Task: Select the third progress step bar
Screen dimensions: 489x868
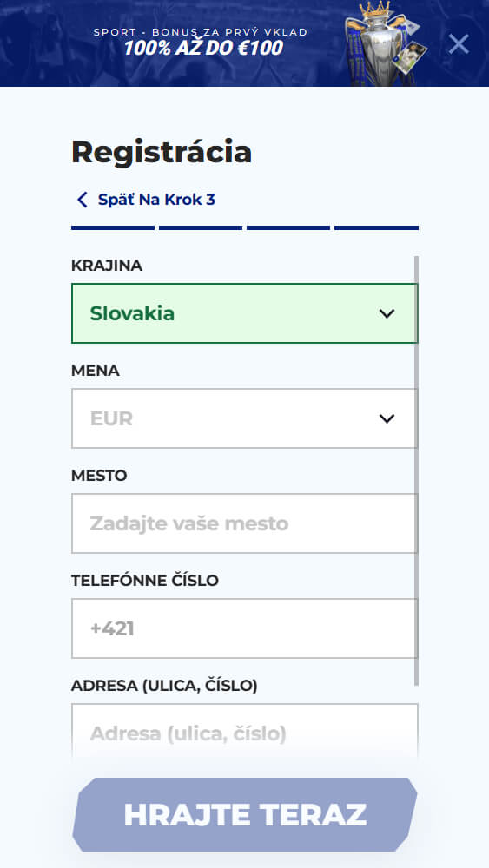Action: click(288, 227)
